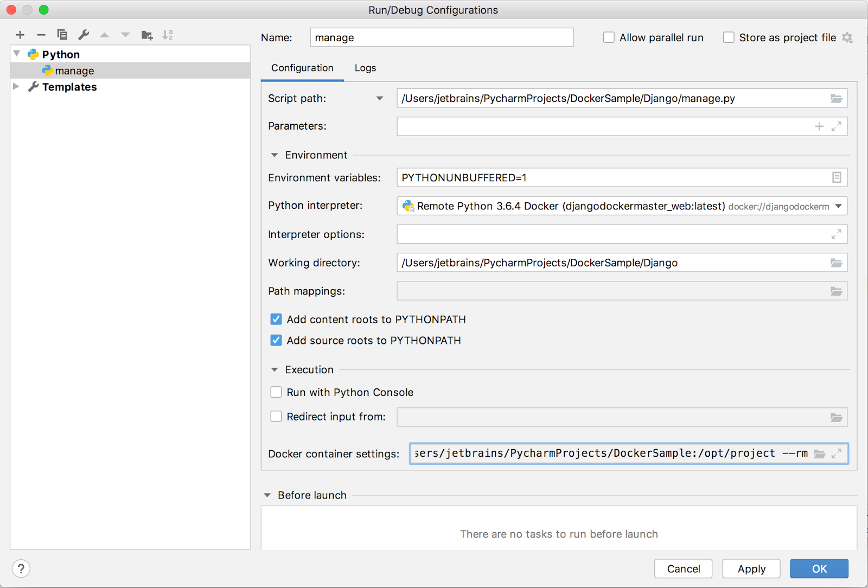Expand the Templates tree node

click(16, 86)
